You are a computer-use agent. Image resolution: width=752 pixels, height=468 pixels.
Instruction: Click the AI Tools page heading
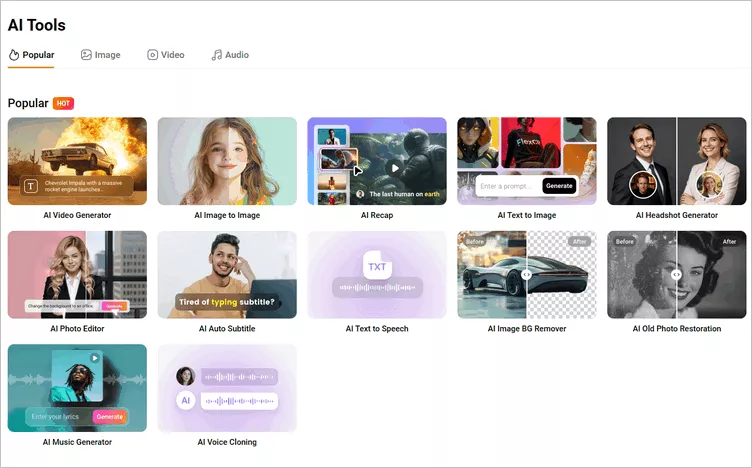click(x=36, y=25)
